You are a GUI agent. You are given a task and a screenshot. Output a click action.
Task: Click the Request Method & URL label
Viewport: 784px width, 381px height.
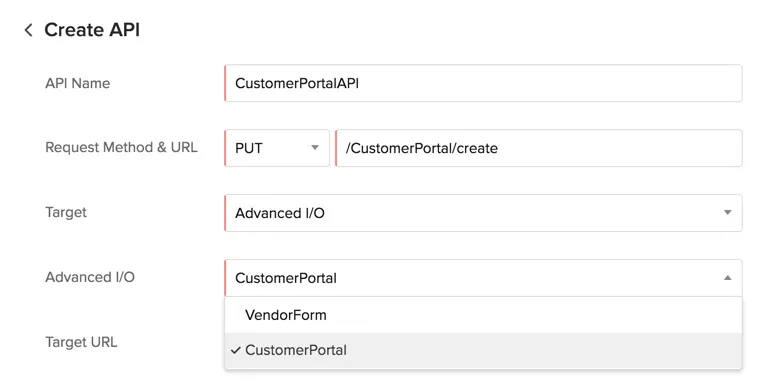coord(121,148)
